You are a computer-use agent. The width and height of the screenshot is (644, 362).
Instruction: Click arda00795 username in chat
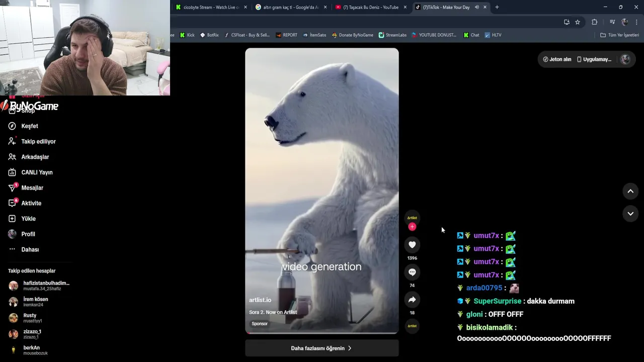pos(484,288)
